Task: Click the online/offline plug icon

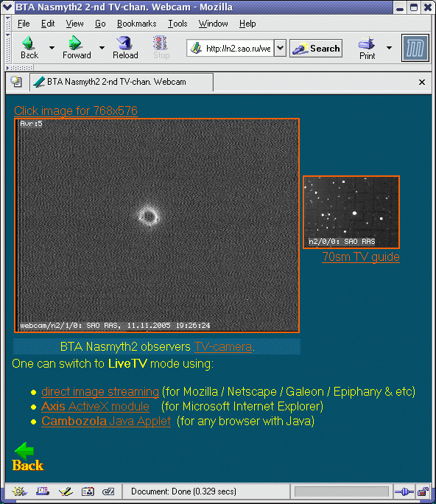Action: click(x=404, y=491)
